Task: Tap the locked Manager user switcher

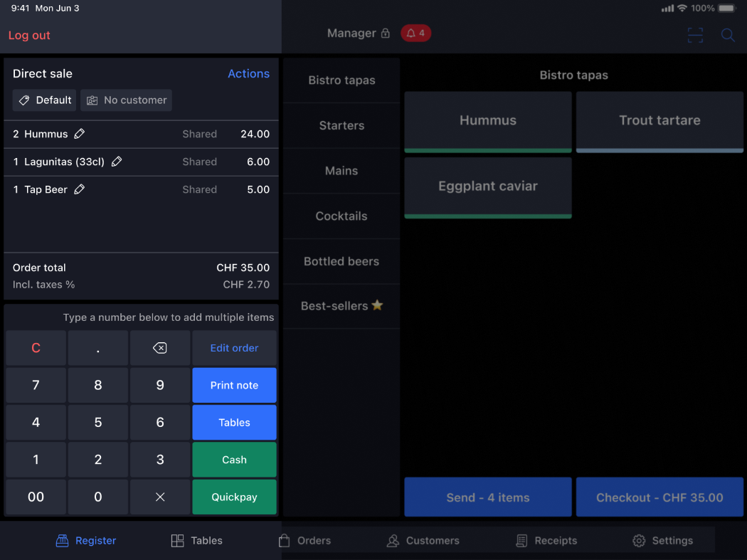Action: pyautogui.click(x=358, y=33)
